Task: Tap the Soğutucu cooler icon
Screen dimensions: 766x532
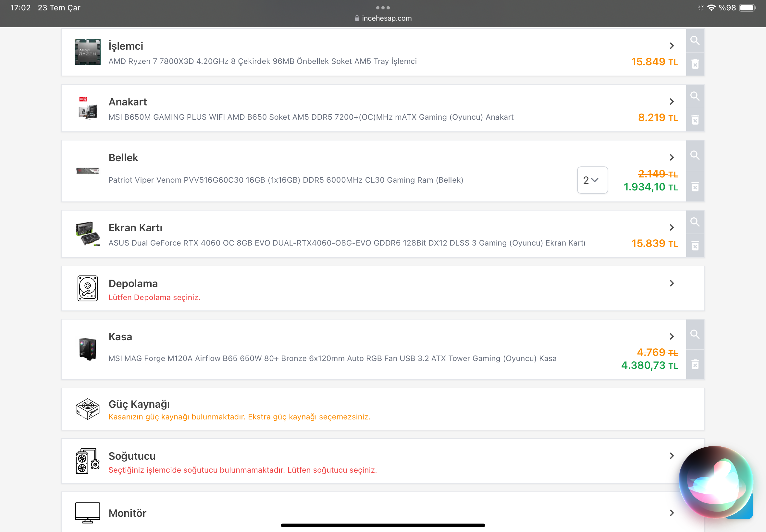Action: [87, 461]
